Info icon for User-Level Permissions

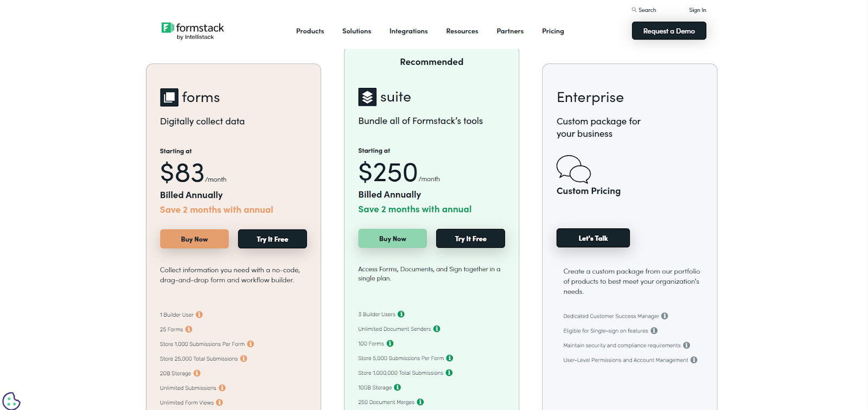694,360
